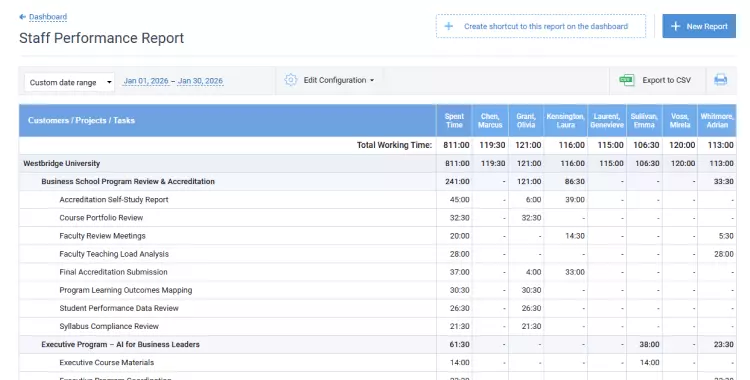
Task: Click Student Performance Data Review spent 26:30
Action: [460, 308]
